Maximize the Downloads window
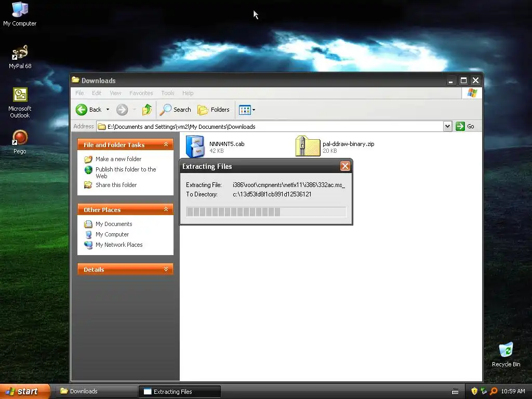The image size is (532, 399). 463,81
